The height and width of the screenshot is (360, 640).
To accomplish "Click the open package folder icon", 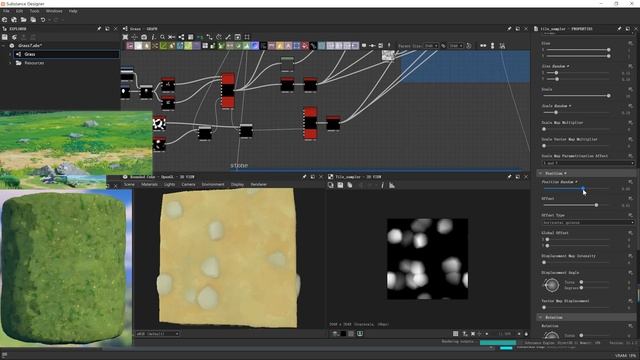I will (24, 20).
